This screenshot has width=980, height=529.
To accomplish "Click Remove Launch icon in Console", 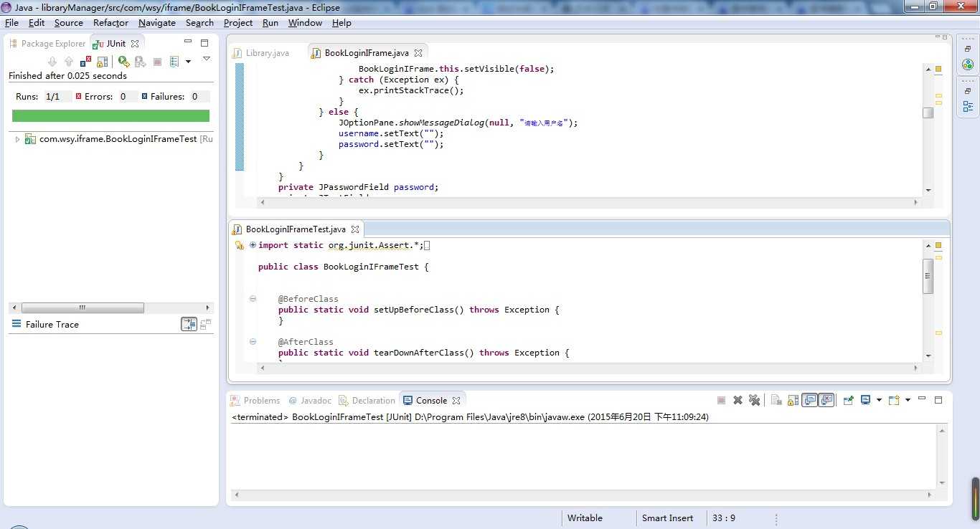I will pyautogui.click(x=738, y=400).
